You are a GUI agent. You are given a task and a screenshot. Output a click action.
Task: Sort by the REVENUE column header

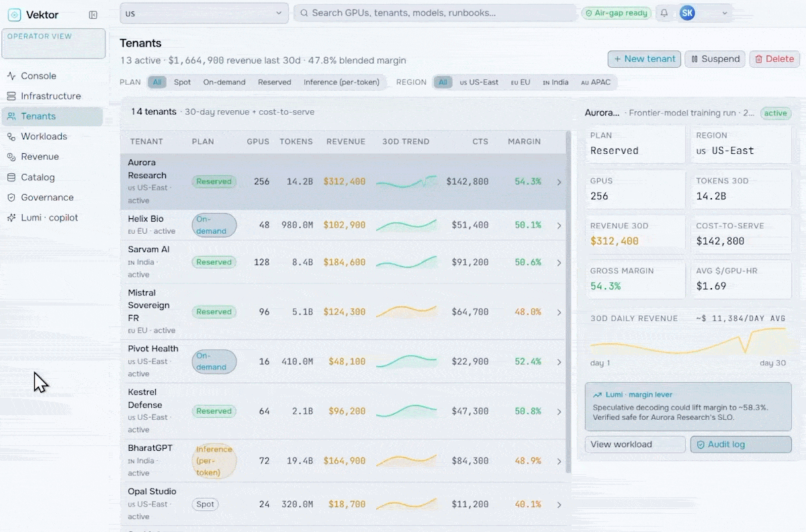[346, 142]
